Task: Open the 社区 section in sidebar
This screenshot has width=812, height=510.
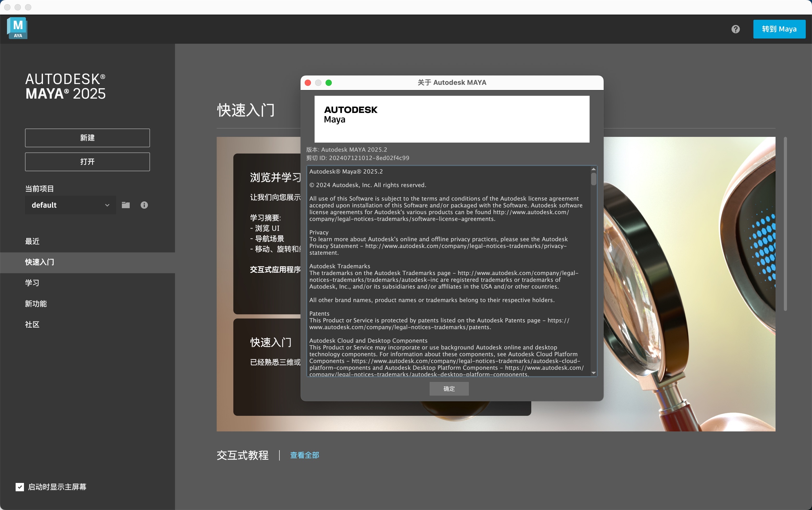Action: point(87,324)
